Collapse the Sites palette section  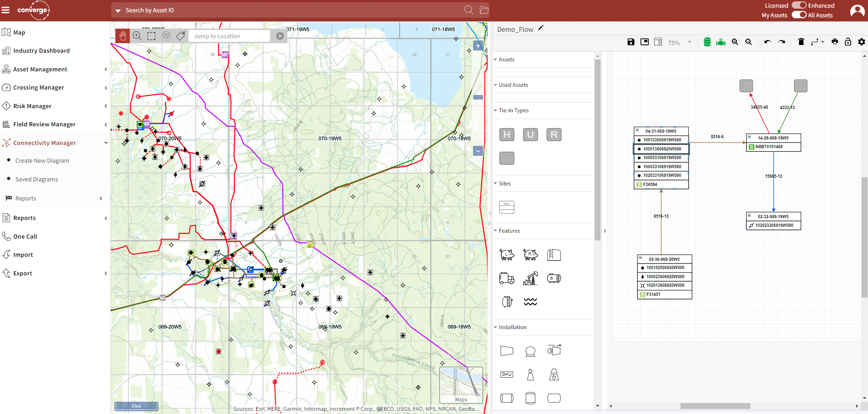(495, 184)
